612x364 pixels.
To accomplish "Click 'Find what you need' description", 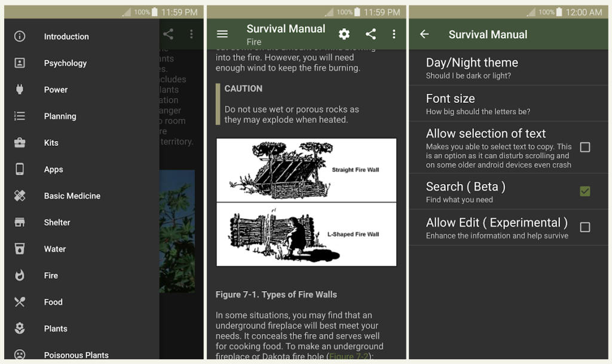I will coord(460,200).
